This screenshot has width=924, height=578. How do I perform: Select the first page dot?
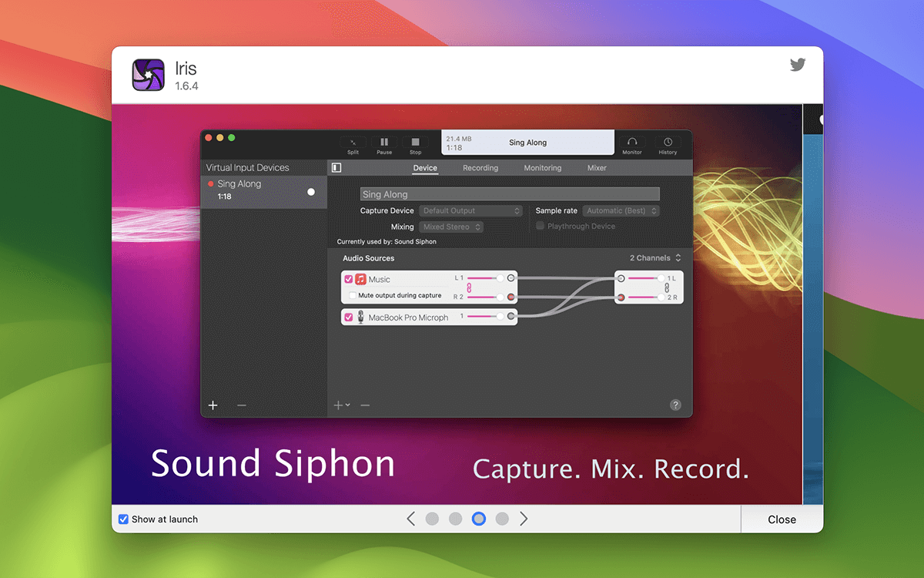pyautogui.click(x=432, y=519)
